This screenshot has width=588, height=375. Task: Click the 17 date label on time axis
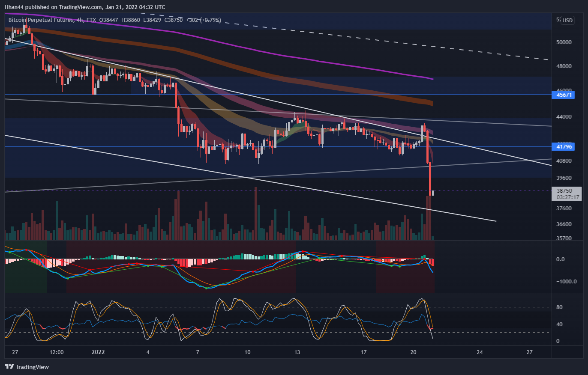pos(363,352)
